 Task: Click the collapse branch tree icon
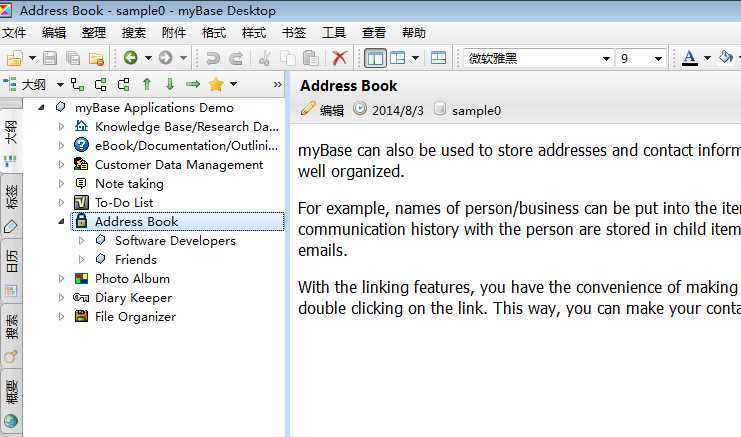coord(124,85)
